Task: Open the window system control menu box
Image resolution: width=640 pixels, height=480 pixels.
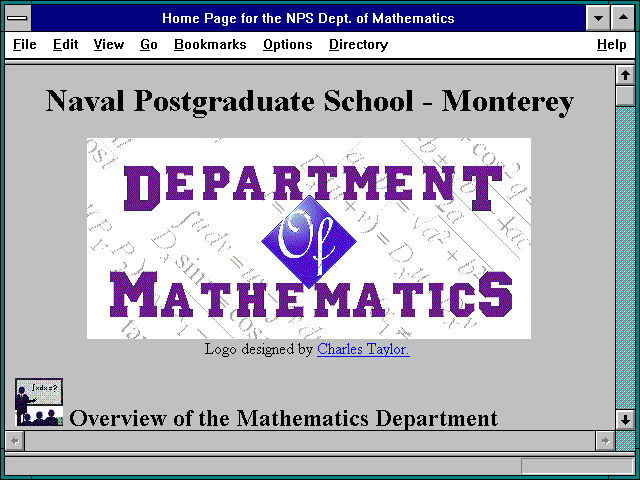Action: [18, 18]
